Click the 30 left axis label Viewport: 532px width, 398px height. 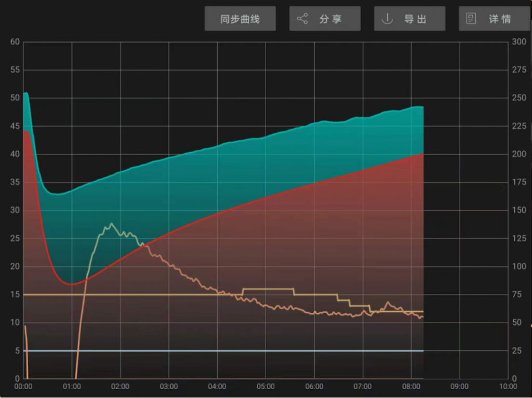(x=15, y=210)
